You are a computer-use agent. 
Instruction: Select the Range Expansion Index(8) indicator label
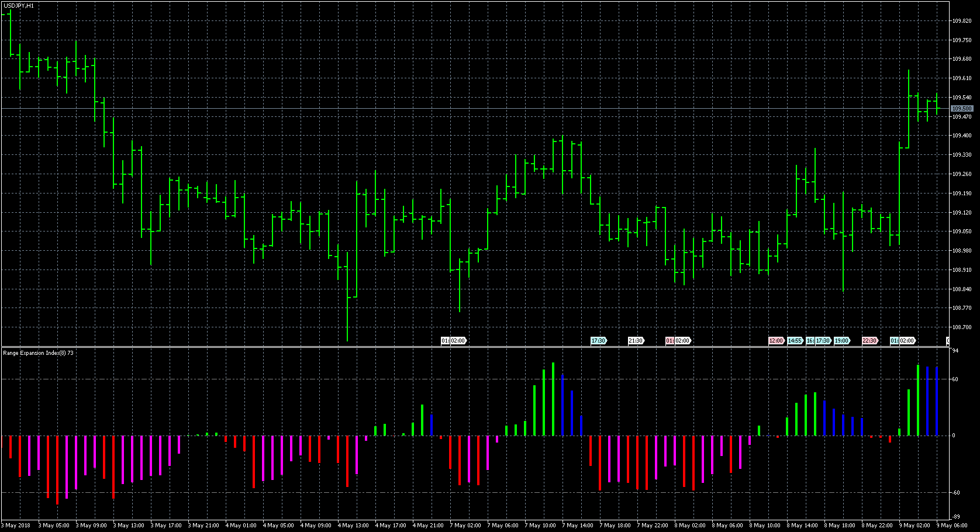(38, 353)
